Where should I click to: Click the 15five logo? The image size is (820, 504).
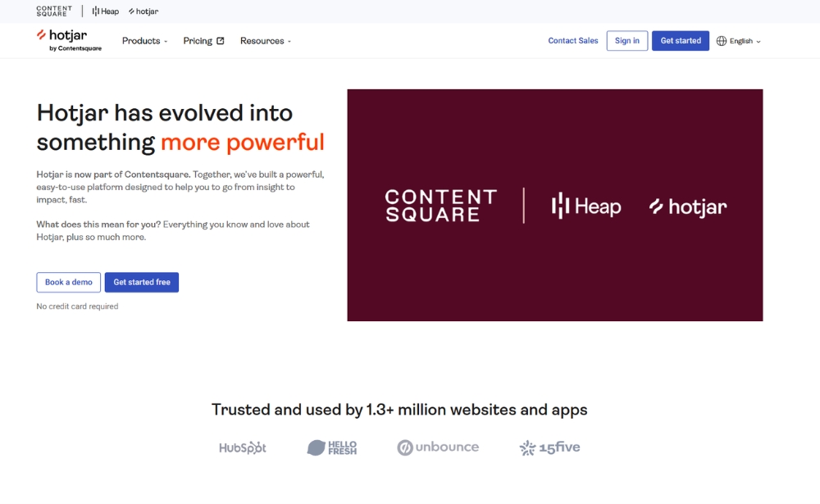coord(549,447)
